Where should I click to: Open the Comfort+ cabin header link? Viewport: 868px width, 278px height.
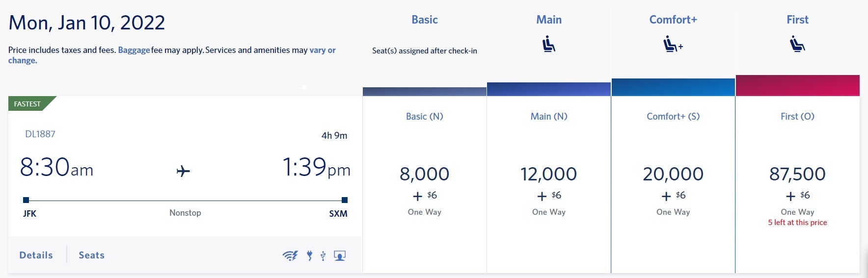[673, 20]
